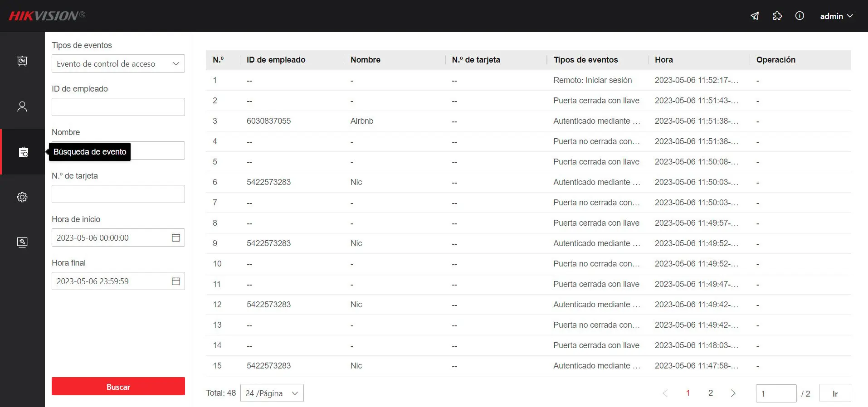
Task: Open the configuration gear sidebar icon
Action: click(x=22, y=197)
